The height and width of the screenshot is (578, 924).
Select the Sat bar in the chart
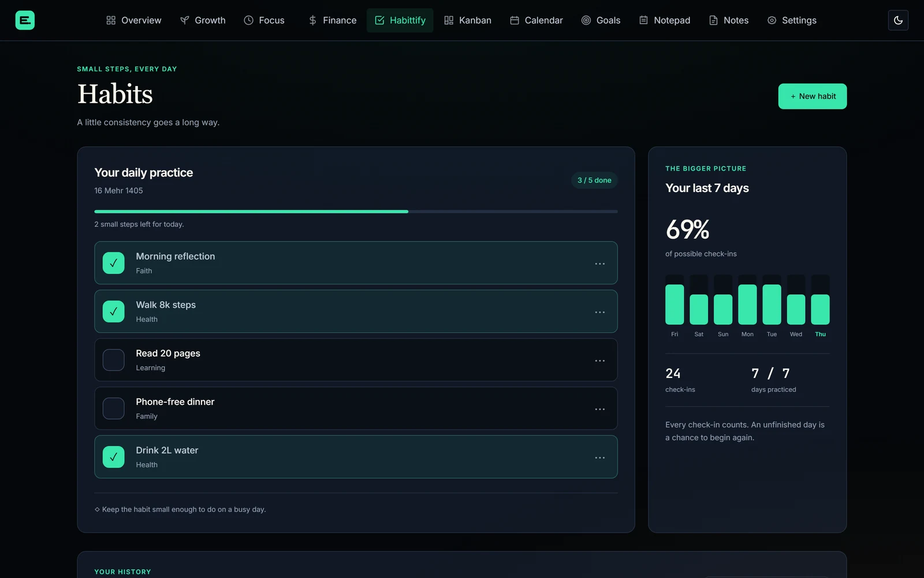click(x=699, y=299)
